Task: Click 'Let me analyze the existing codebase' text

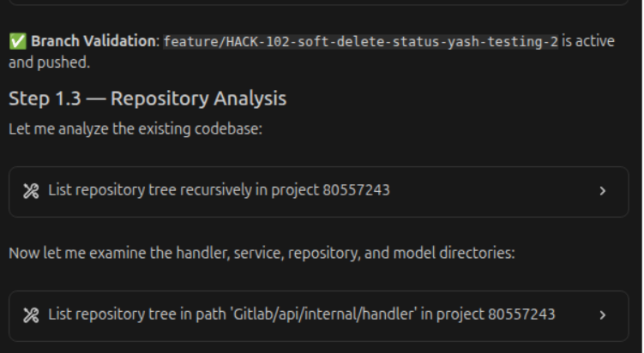Action: pos(119,129)
